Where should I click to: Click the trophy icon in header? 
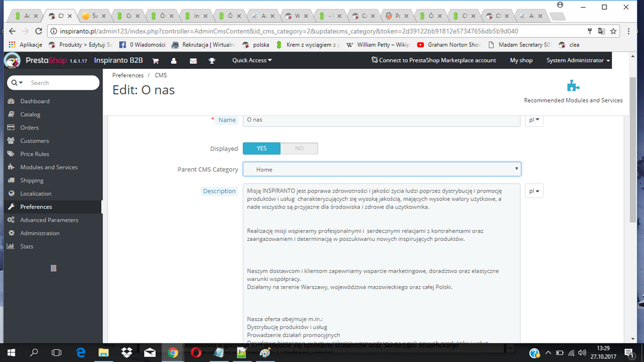212,61
